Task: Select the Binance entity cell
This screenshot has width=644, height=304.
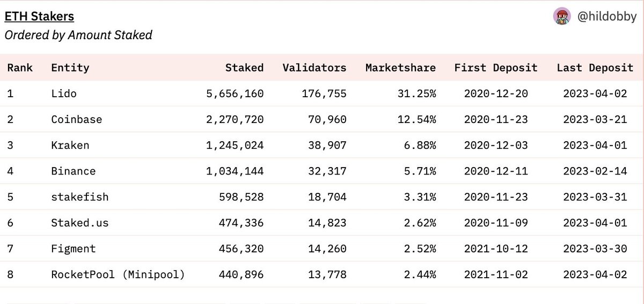Action: [x=73, y=171]
